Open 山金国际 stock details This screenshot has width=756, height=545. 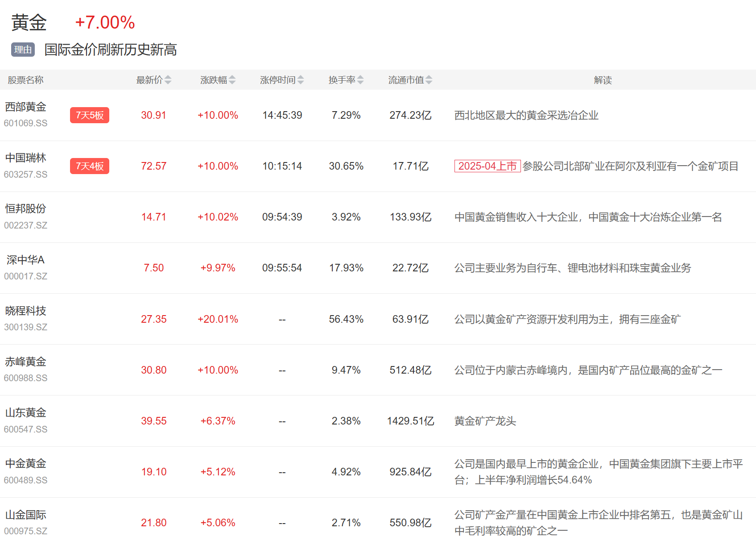(26, 515)
